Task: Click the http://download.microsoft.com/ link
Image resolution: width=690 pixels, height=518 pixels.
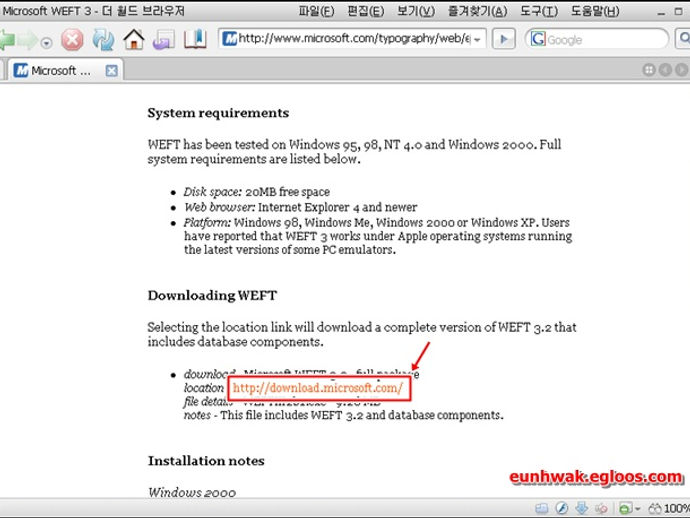Action: [x=318, y=388]
